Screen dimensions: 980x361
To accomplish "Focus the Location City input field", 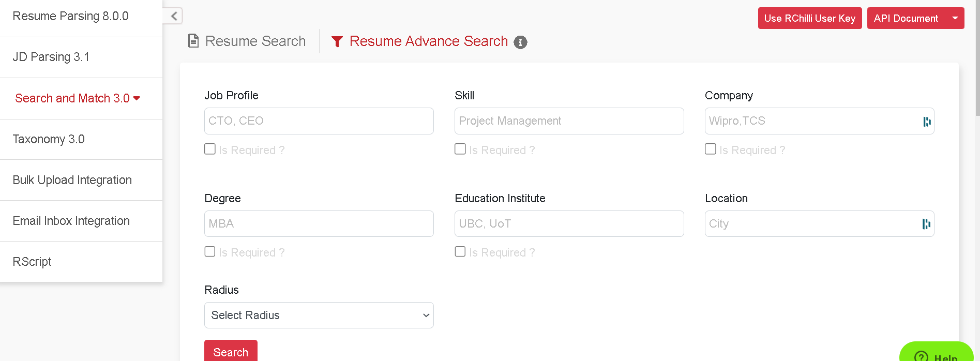I will tap(820, 223).
